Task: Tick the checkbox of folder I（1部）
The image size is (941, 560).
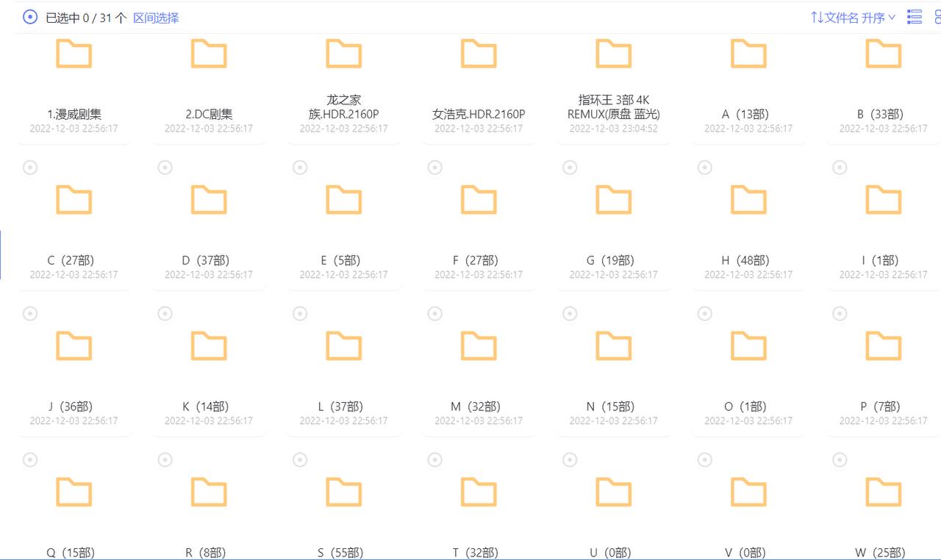Action: [840, 168]
